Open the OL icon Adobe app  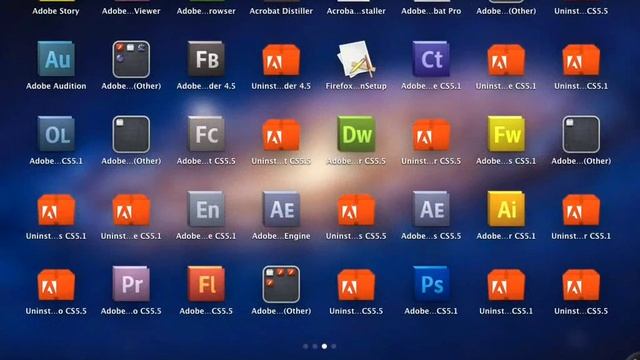56,134
